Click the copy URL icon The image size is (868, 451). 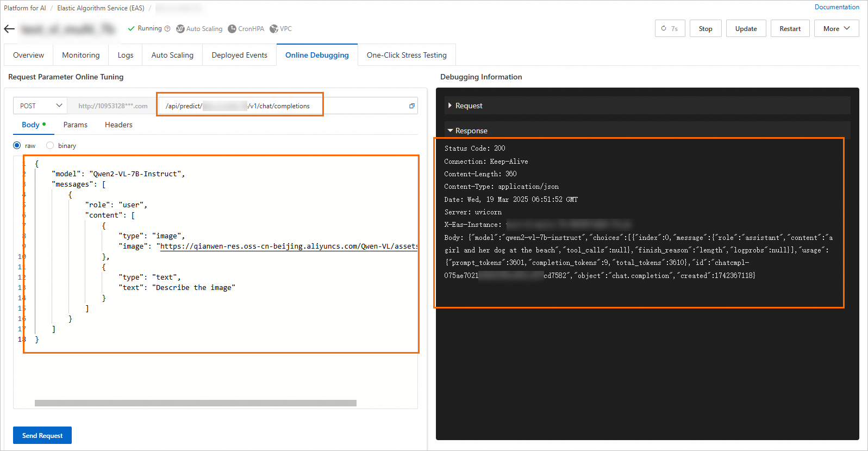click(x=412, y=106)
